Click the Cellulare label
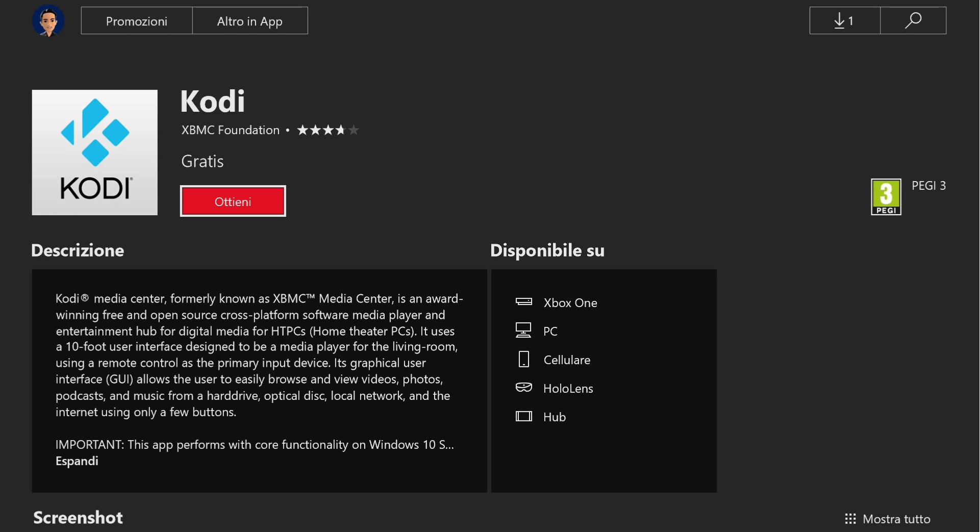The width and height of the screenshot is (980, 532). pos(567,360)
